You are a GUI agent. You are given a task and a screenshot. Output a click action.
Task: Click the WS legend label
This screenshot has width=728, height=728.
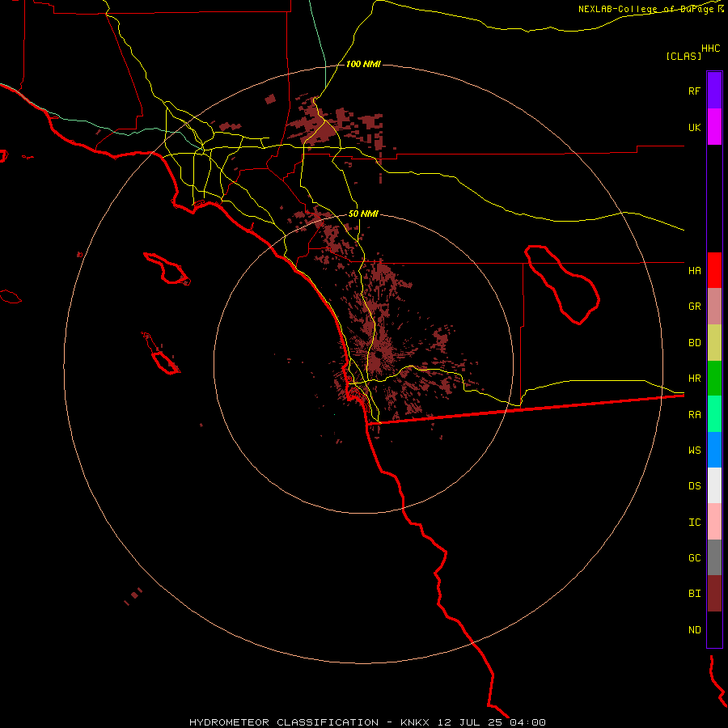[695, 451]
